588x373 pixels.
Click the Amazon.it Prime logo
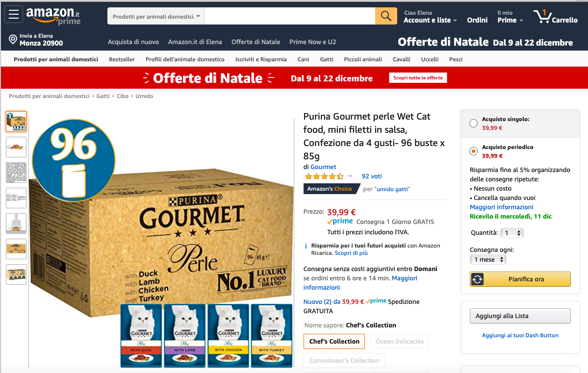(x=53, y=16)
